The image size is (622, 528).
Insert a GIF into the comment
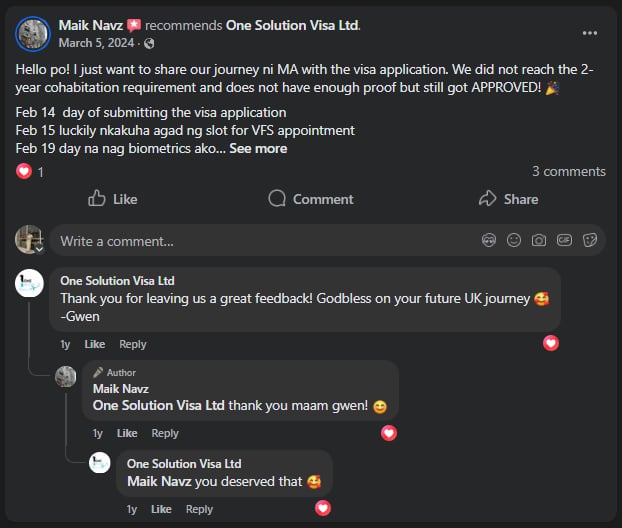pyautogui.click(x=564, y=240)
